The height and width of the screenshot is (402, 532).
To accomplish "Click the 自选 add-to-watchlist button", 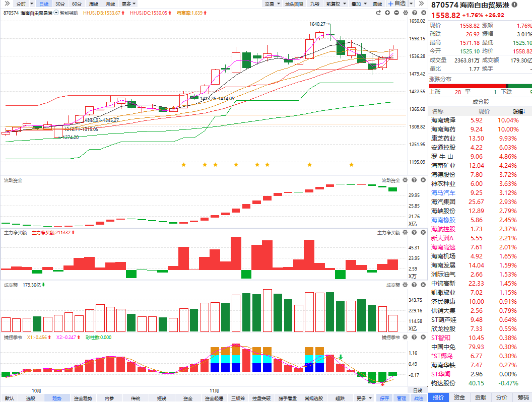I will [397, 4].
